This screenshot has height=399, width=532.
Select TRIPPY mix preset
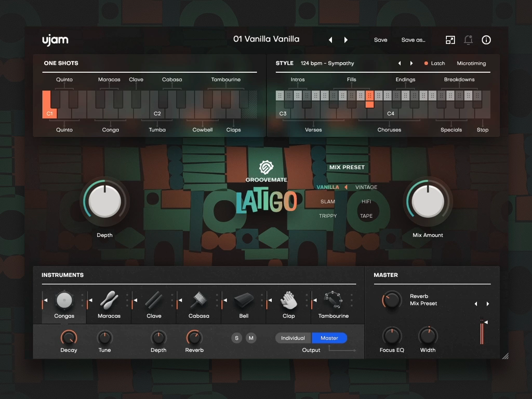(x=328, y=216)
